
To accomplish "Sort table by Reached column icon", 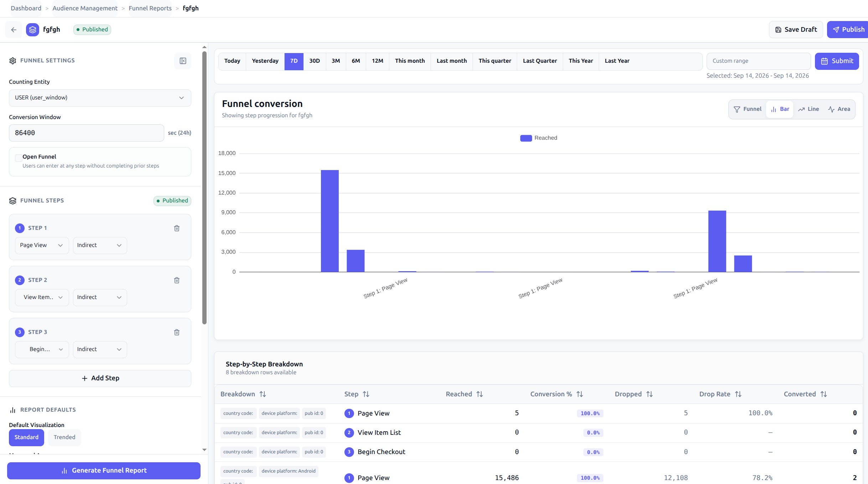I will point(480,394).
